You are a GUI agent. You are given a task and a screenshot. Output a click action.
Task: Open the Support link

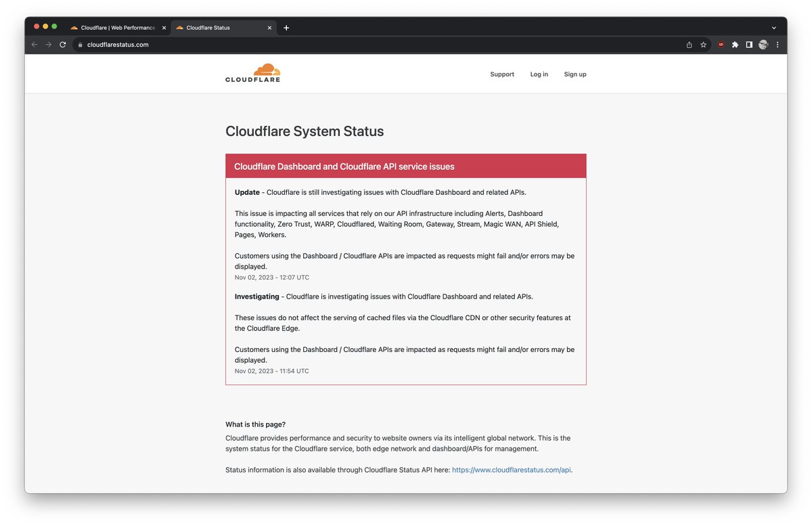tap(502, 74)
